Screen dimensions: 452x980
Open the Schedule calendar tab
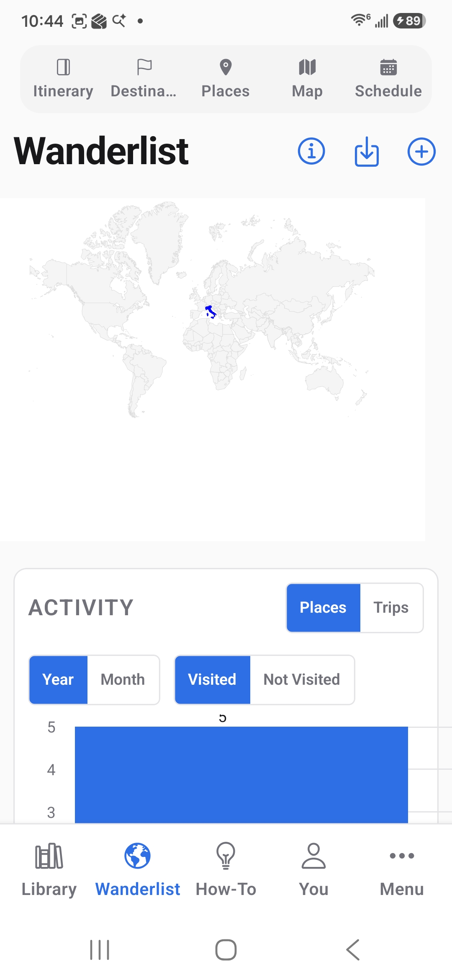[x=388, y=79]
